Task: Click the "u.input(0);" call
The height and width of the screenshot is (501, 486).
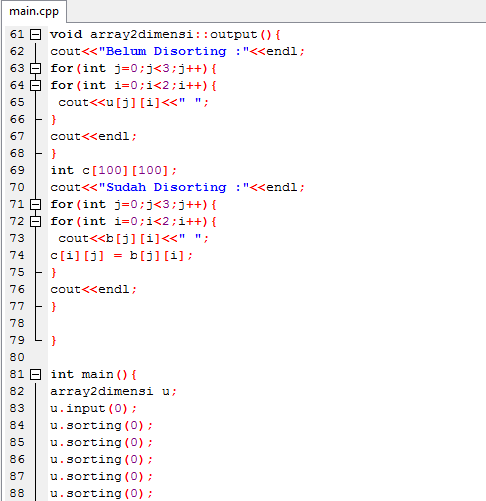Action: [x=93, y=408]
